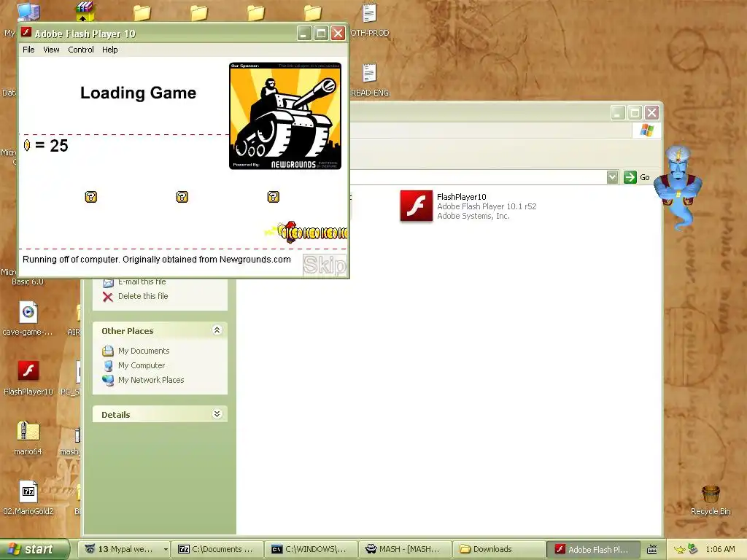The image size is (747, 560).
Task: Click the 'Loading Game' heading
Action: pyautogui.click(x=138, y=93)
